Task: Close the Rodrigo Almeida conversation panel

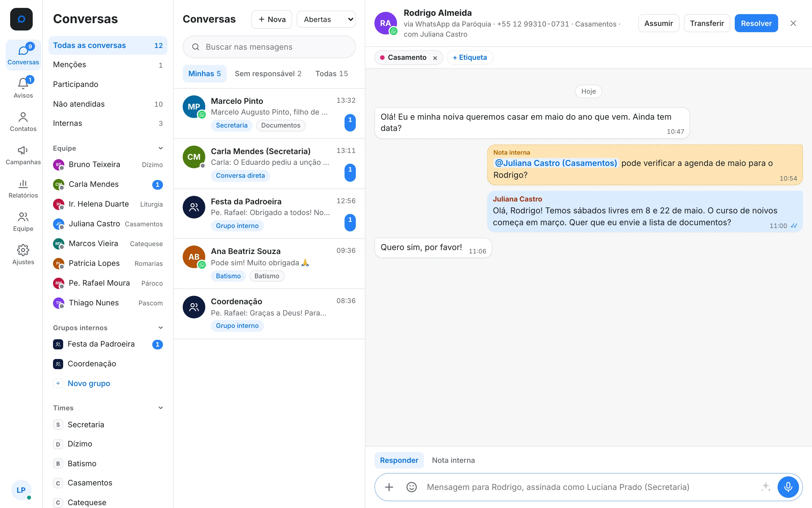Action: [x=793, y=23]
